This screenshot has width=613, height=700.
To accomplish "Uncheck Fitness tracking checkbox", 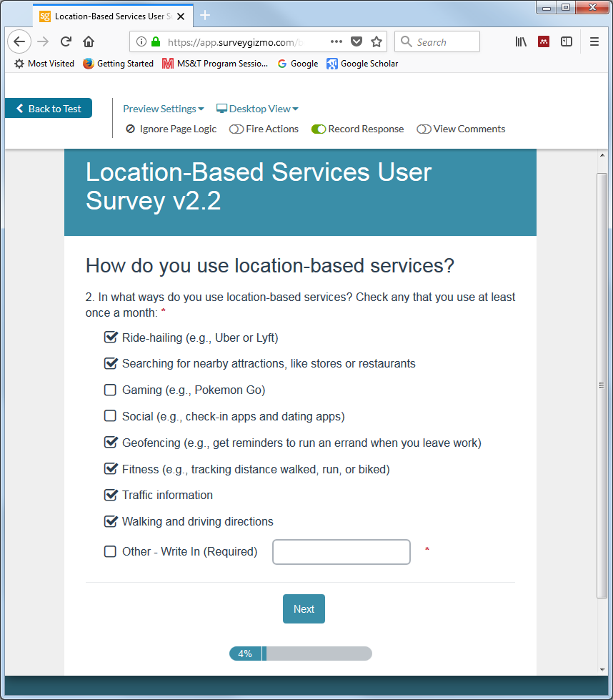I will (110, 468).
